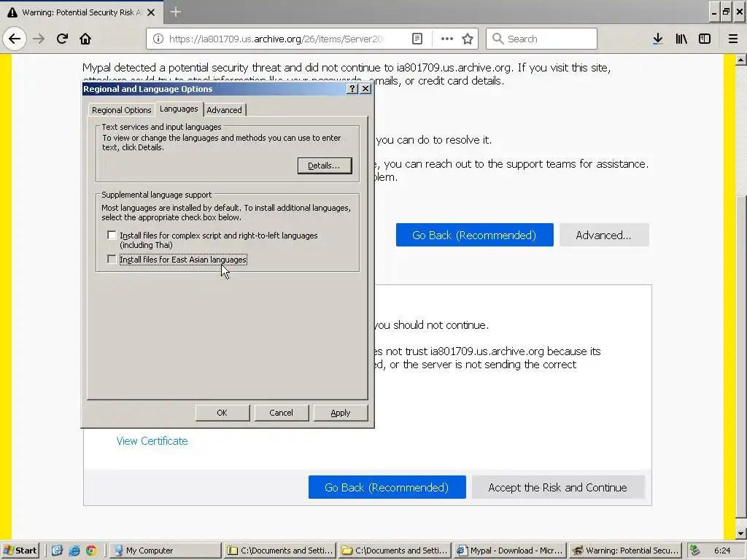
Task: Launch Internet Explorer from quick launch
Action: pos(74,551)
